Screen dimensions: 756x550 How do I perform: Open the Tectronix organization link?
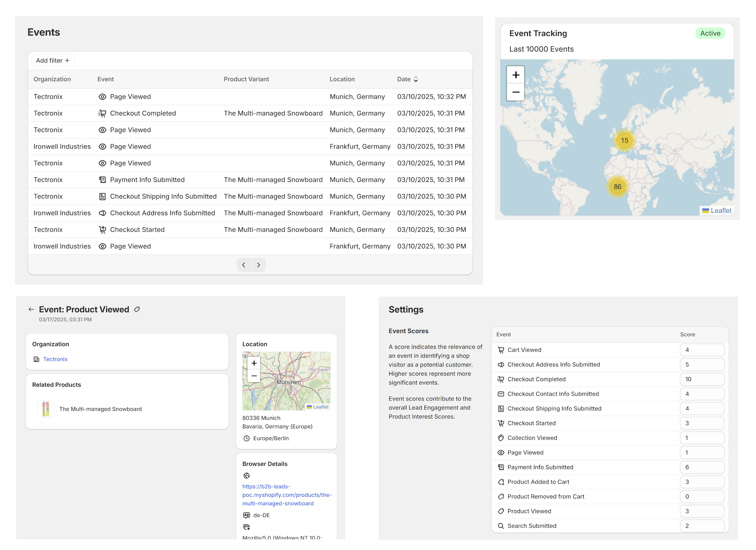point(55,359)
